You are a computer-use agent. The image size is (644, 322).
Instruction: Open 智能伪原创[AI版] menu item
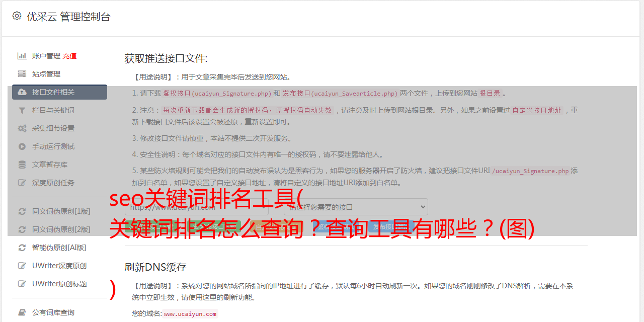59,248
